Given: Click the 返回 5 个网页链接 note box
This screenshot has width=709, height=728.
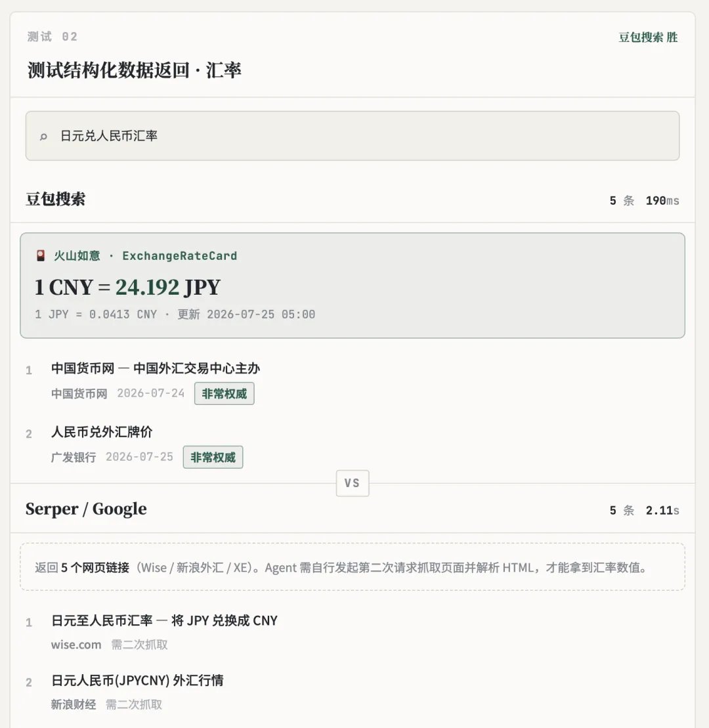Looking at the screenshot, I should click(353, 567).
